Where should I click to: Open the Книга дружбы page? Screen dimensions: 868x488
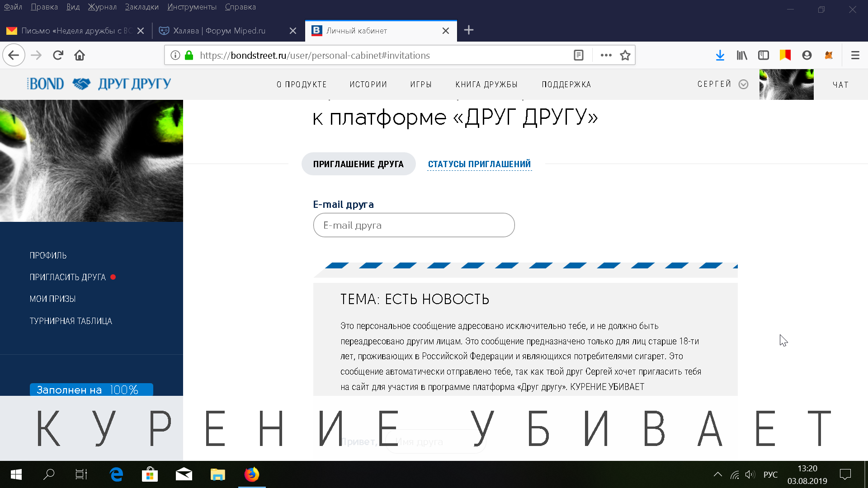click(x=486, y=84)
